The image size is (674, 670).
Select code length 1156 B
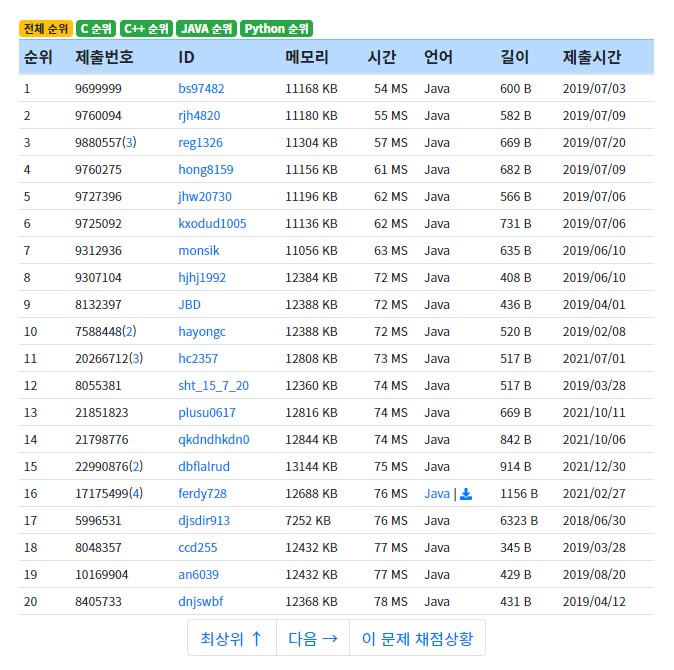(519, 494)
